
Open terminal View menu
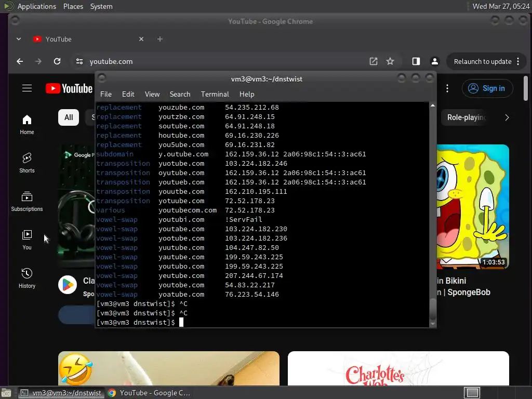click(x=152, y=95)
